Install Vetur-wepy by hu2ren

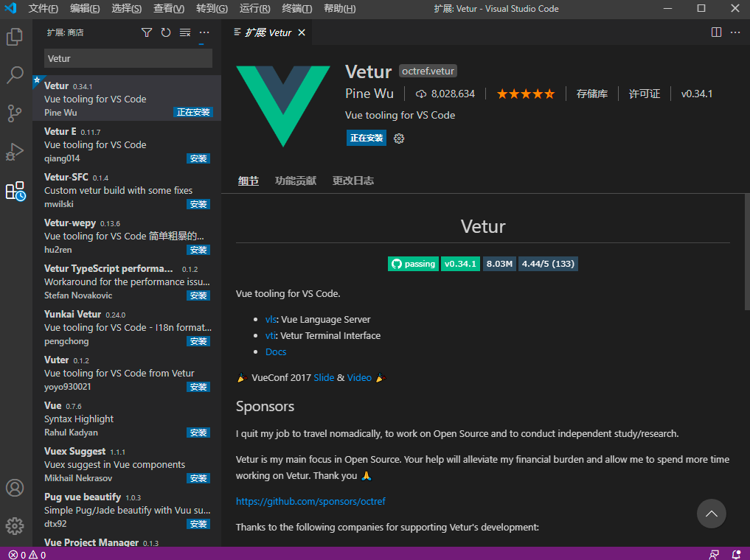click(198, 250)
